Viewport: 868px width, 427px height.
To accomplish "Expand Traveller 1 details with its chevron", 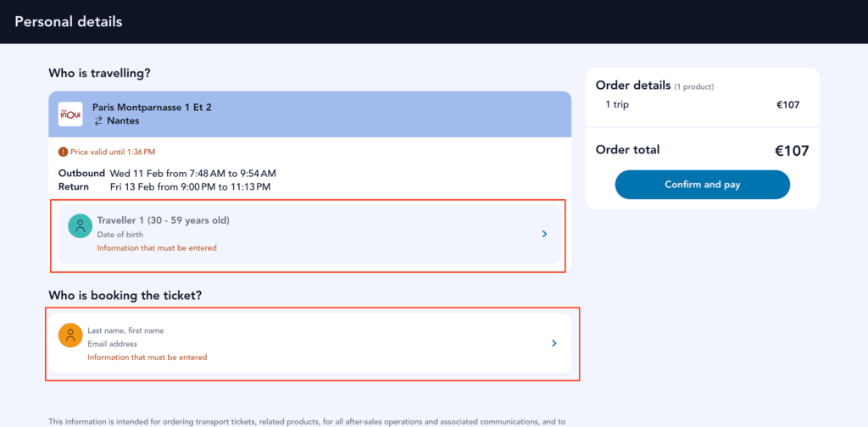I will tap(544, 234).
